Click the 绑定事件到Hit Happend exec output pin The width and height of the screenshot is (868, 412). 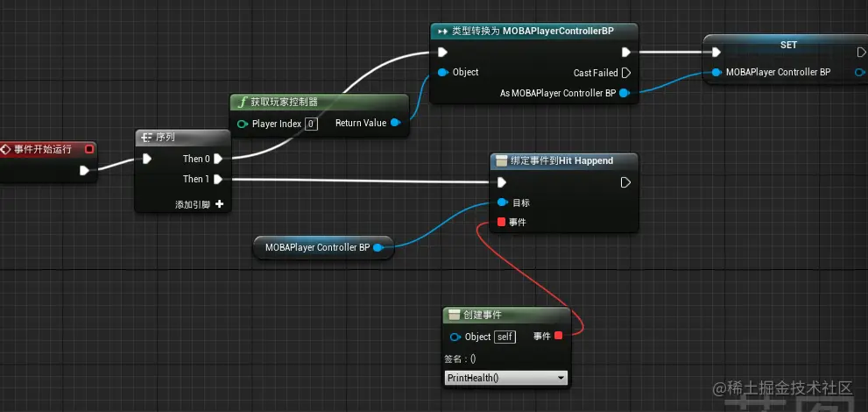point(625,182)
